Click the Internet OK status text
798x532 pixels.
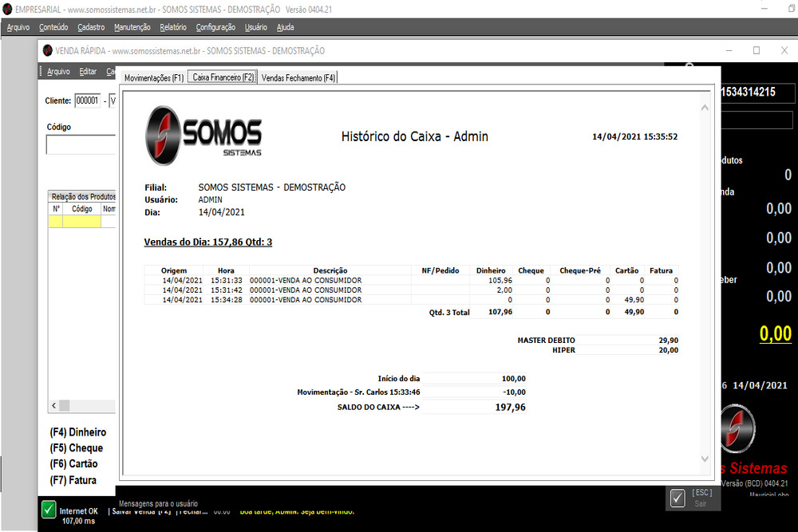78,511
